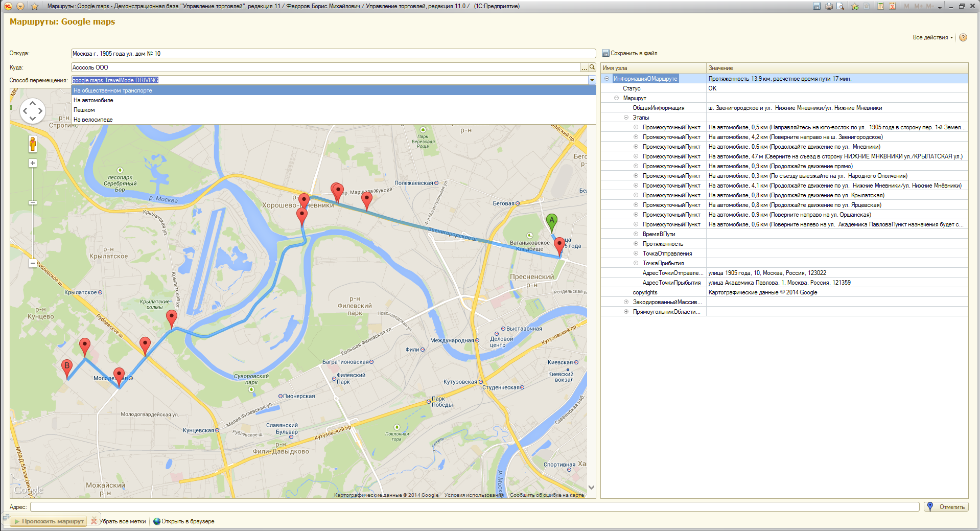
Task: Click the Имя узла column header
Action: (654, 68)
